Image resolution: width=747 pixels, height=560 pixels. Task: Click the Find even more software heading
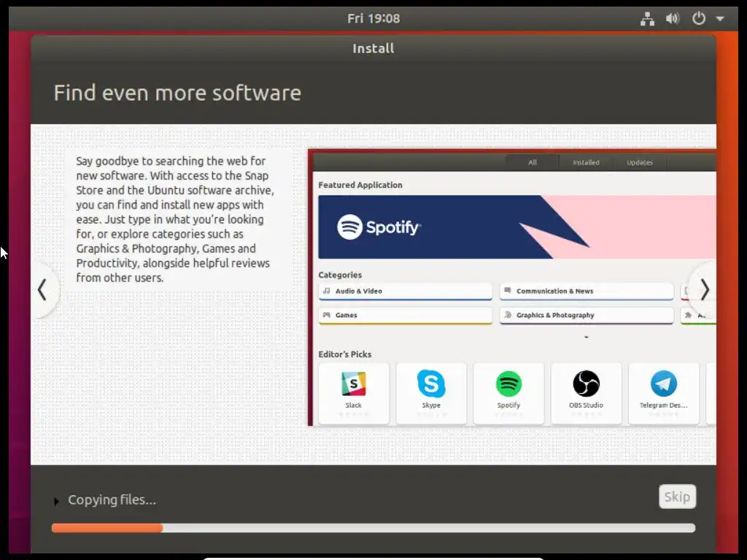[x=177, y=93]
